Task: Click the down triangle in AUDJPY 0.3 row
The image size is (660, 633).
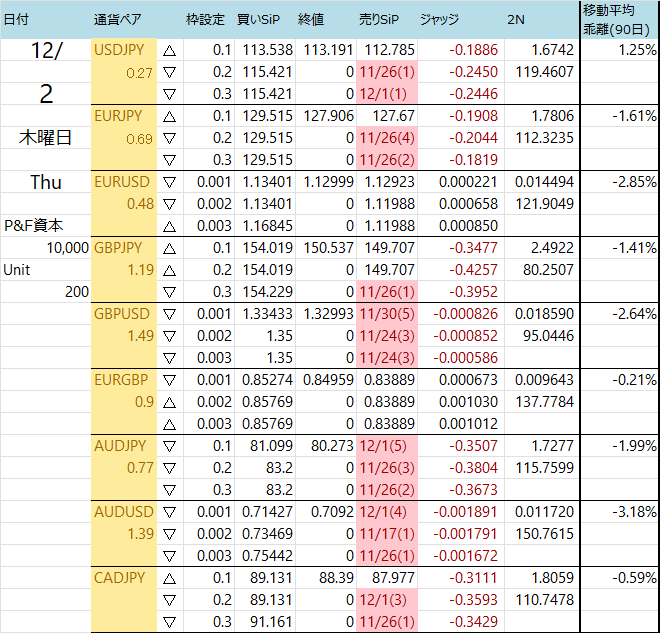Action: [169, 491]
